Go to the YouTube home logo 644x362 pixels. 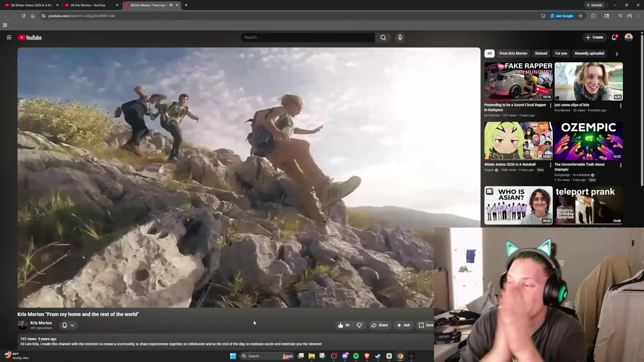click(x=30, y=38)
